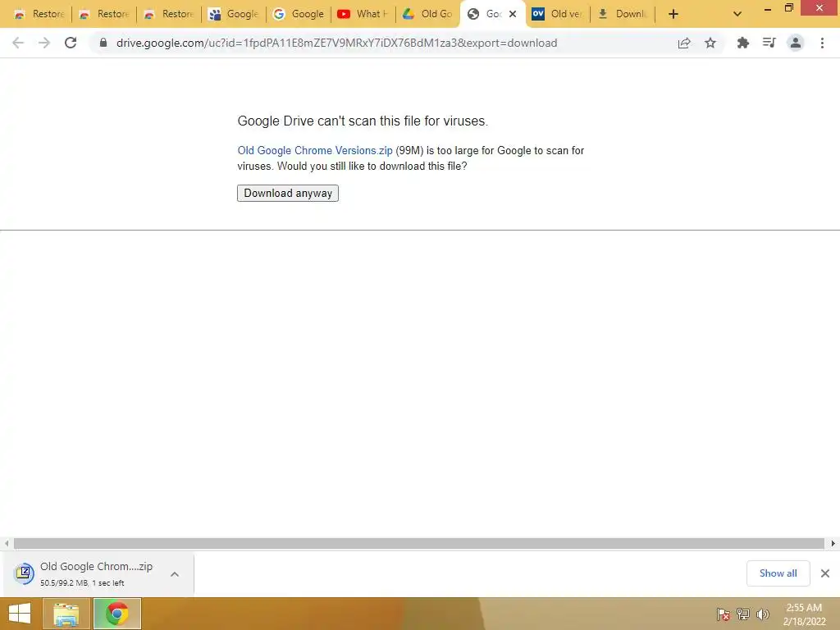Share this page via share icon
The height and width of the screenshot is (630, 840).
point(684,43)
